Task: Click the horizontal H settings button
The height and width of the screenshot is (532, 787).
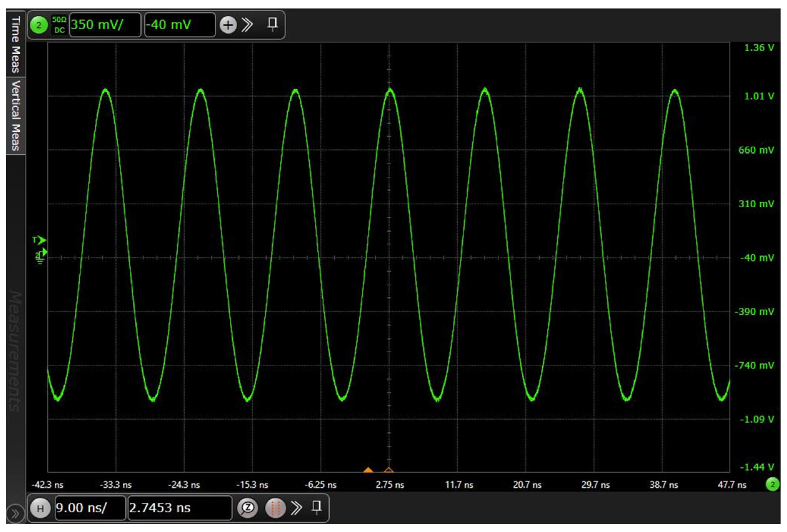Action: click(x=40, y=508)
